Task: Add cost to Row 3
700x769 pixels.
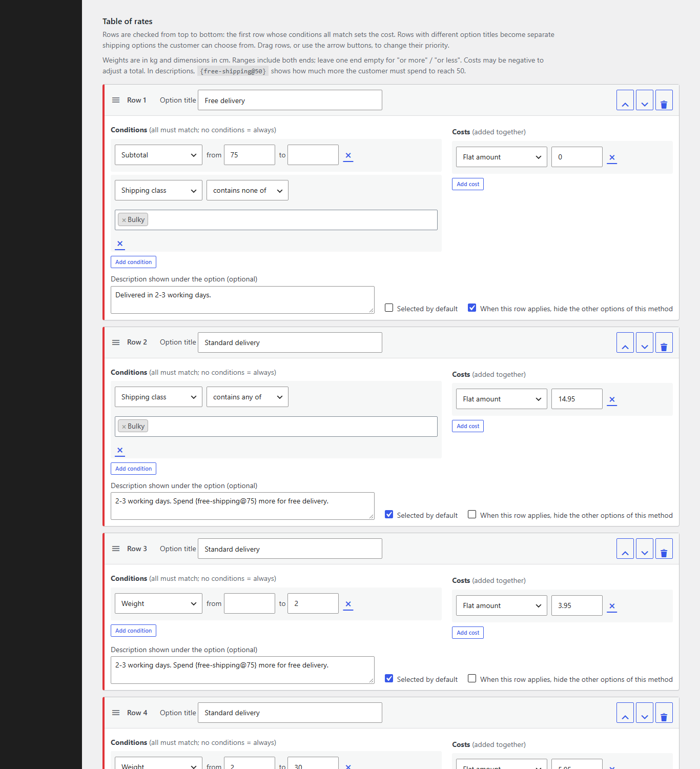Action: point(468,633)
